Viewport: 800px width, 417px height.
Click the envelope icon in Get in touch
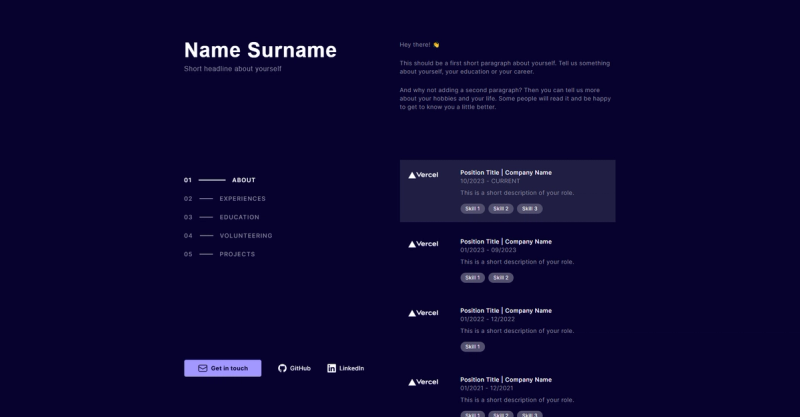[x=203, y=368]
